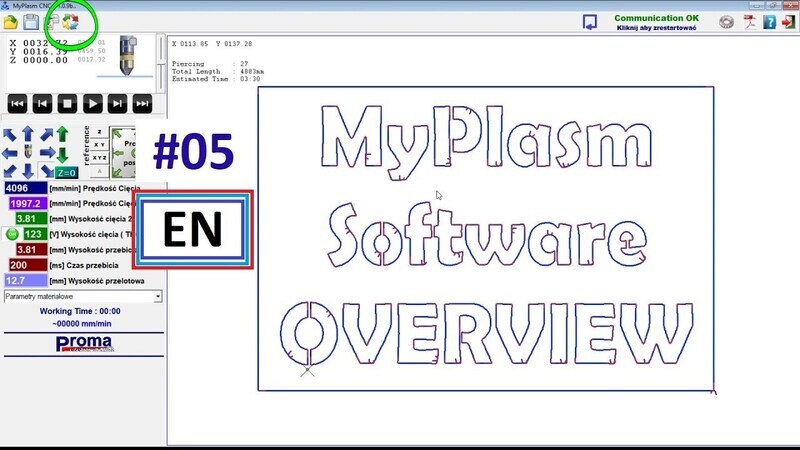Lower Z axis with green down arrow
Viewport: 800px width, 450px height.
tap(63, 155)
